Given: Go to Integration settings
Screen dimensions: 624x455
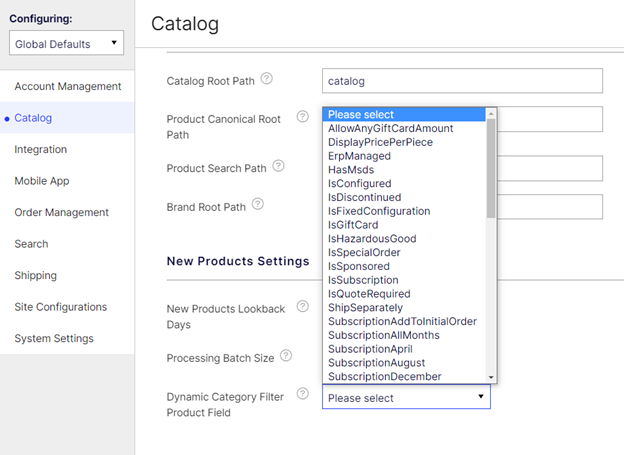Looking at the screenshot, I should (67, 149).
